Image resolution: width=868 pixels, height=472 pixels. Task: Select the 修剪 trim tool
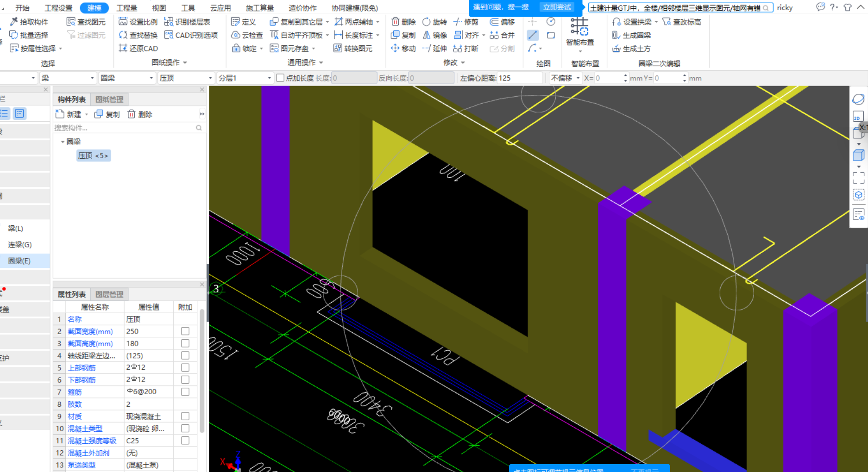(x=465, y=22)
